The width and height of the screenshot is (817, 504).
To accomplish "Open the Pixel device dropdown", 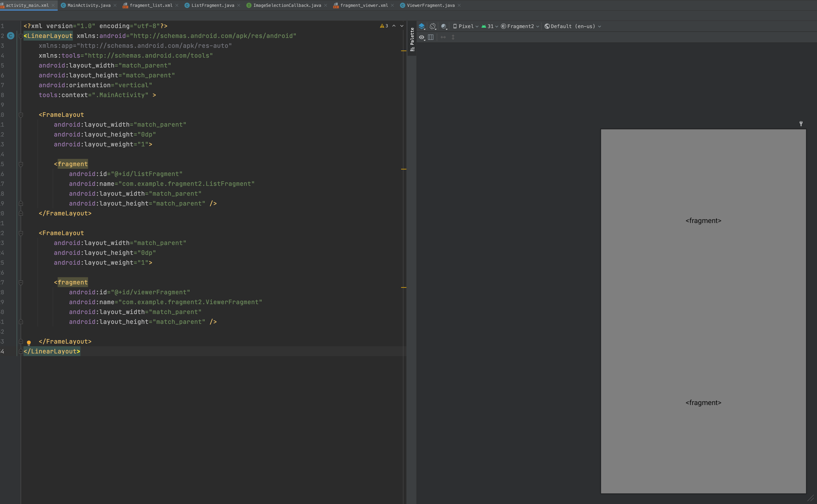I will (x=466, y=26).
